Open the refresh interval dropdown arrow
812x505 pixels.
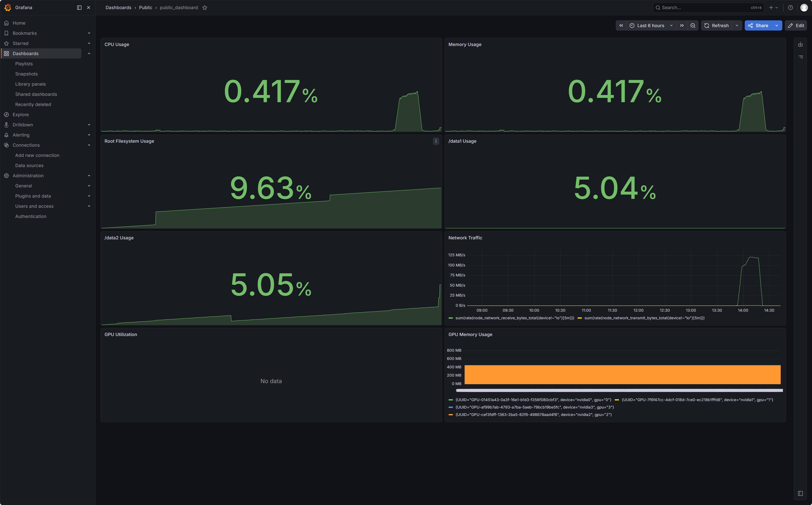(736, 26)
